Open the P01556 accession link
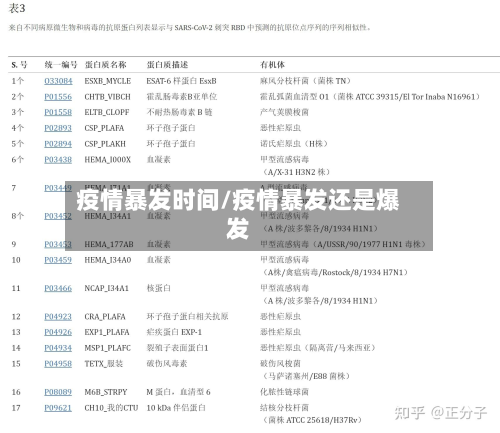The image size is (500, 433). tap(58, 97)
